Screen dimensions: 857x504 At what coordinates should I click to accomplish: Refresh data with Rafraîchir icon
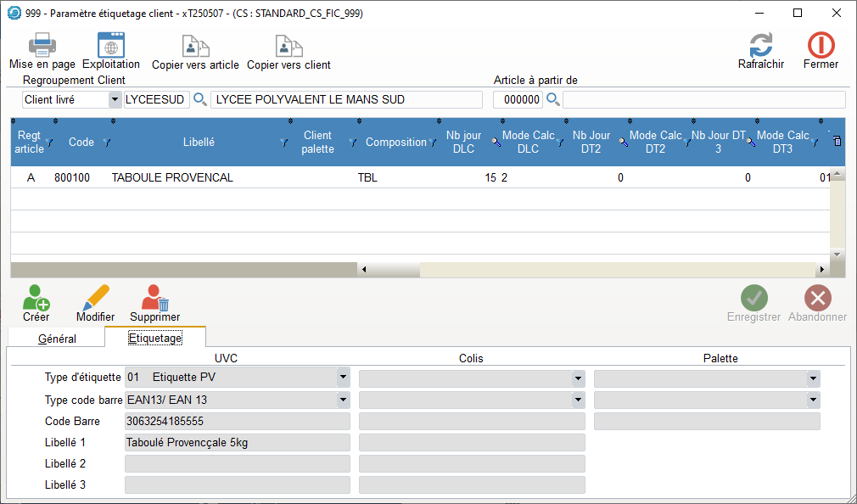click(760, 45)
